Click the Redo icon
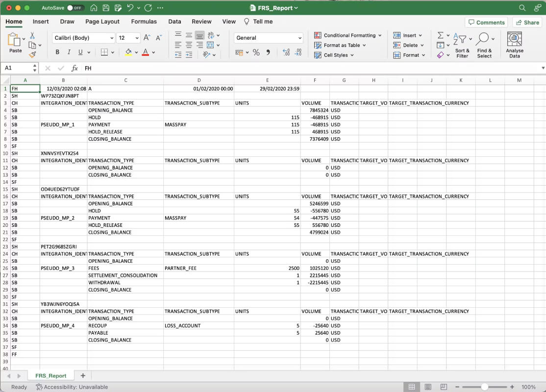 (148, 8)
